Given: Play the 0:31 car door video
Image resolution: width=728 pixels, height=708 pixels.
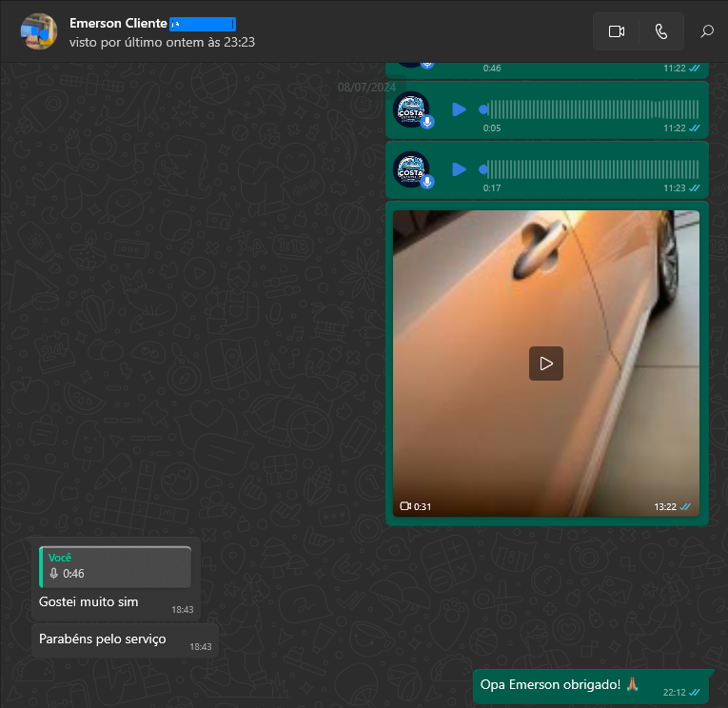Looking at the screenshot, I should tap(546, 364).
